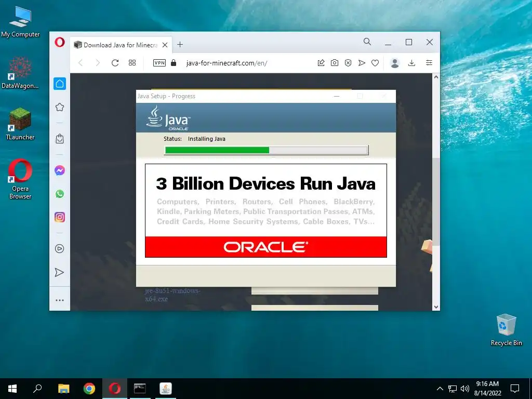Open taskbar search magnifier
The height and width of the screenshot is (399, 532).
click(37, 389)
